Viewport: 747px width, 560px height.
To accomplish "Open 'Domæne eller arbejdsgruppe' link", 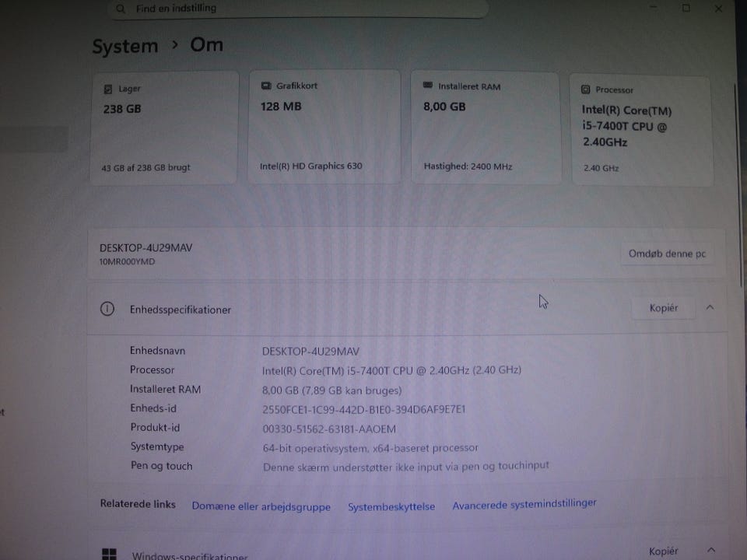I will pos(261,506).
